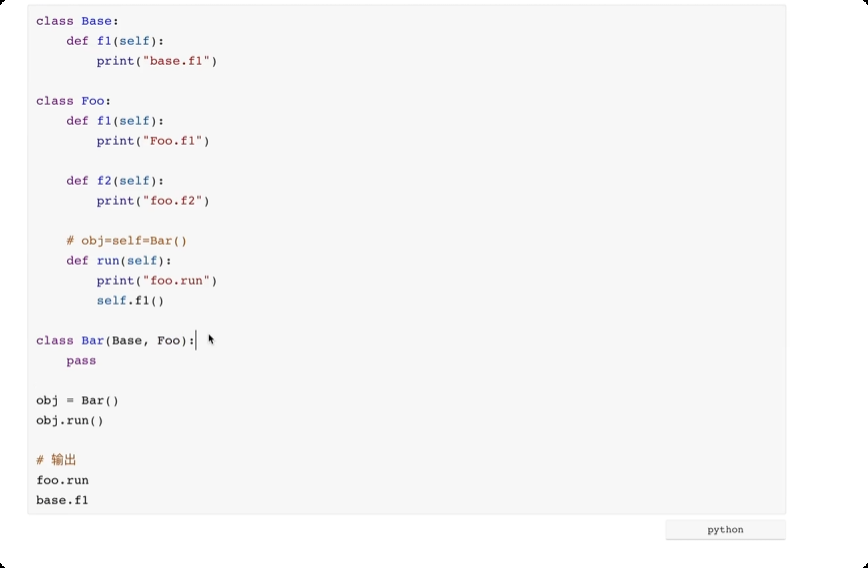Viewport: 868px width, 568px height.
Task: Click the "foo.run" output line
Action: click(x=62, y=480)
